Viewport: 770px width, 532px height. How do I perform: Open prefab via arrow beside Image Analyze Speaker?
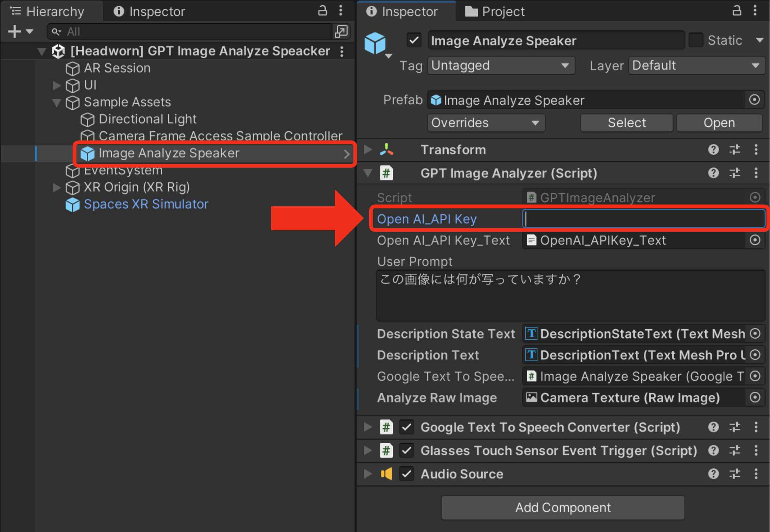click(347, 154)
